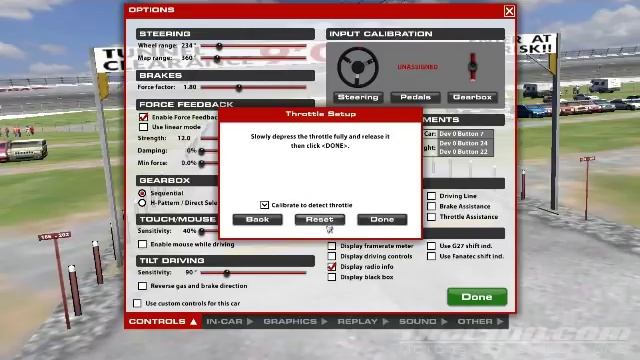Enable Brake Assistance checkbox
640x360 pixels.
tap(431, 206)
